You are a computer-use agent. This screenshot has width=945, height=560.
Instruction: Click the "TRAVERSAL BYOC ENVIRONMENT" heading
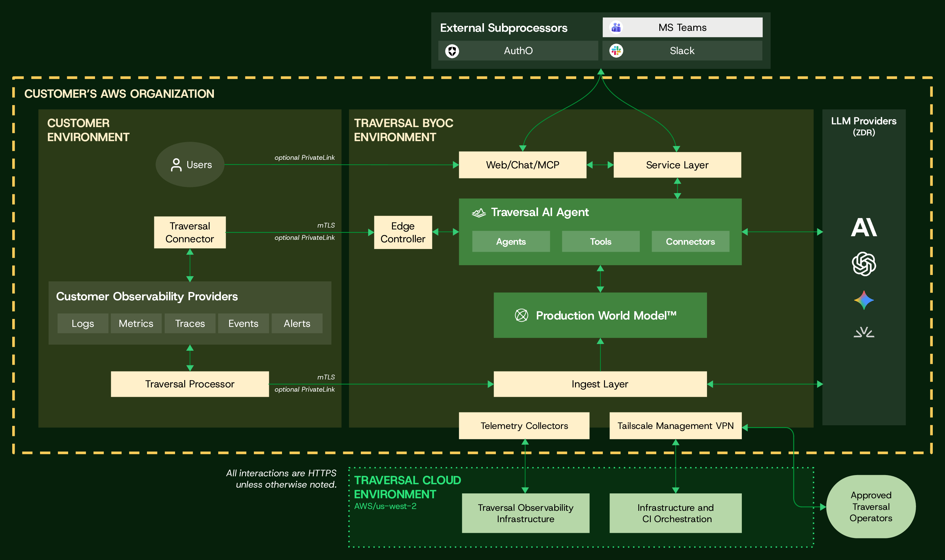click(403, 130)
